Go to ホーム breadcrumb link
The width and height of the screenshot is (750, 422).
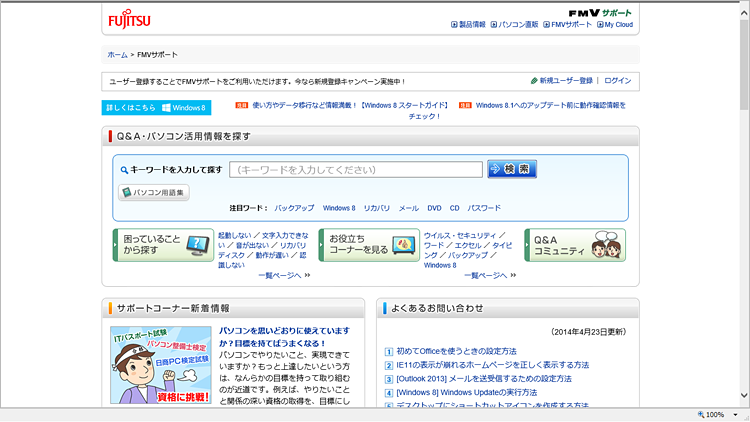117,55
